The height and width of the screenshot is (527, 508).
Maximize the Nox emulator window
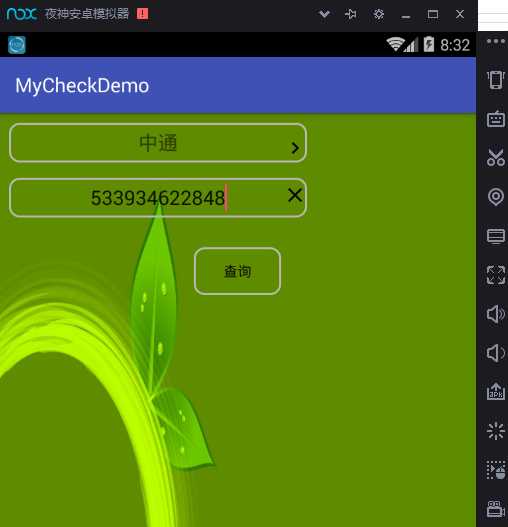[x=433, y=14]
